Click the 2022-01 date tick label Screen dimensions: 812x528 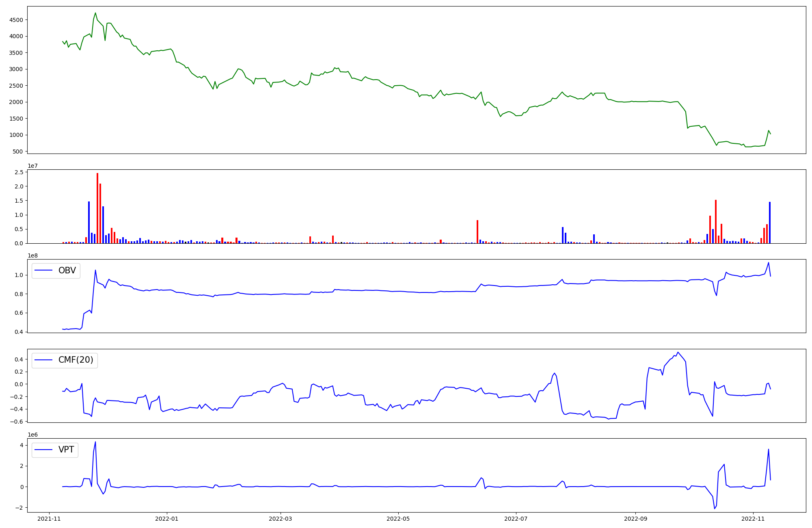(167, 519)
